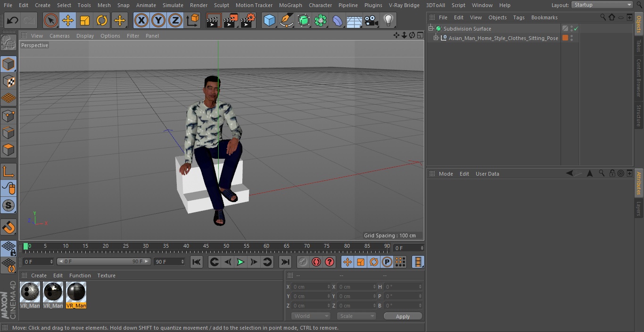Add a Light object
Viewport: 644px width, 332px height.
click(388, 21)
